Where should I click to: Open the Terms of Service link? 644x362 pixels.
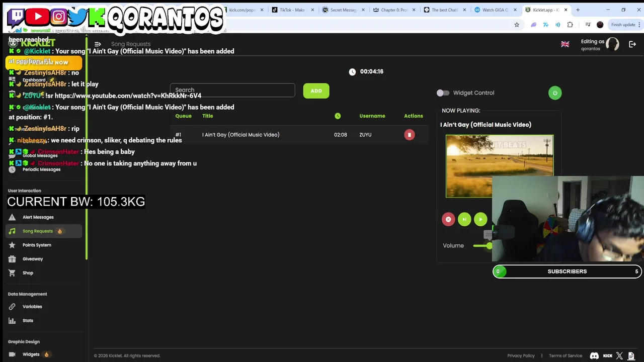tap(566, 356)
